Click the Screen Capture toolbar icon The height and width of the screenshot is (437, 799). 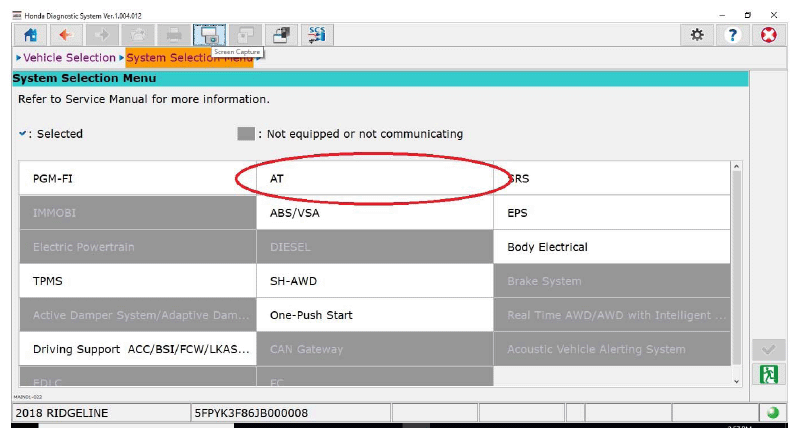209,35
